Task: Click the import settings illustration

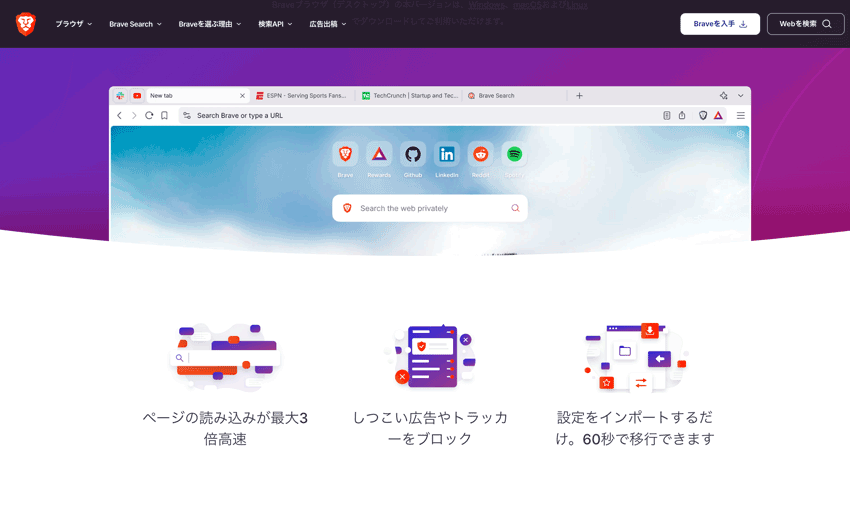Action: [635, 357]
